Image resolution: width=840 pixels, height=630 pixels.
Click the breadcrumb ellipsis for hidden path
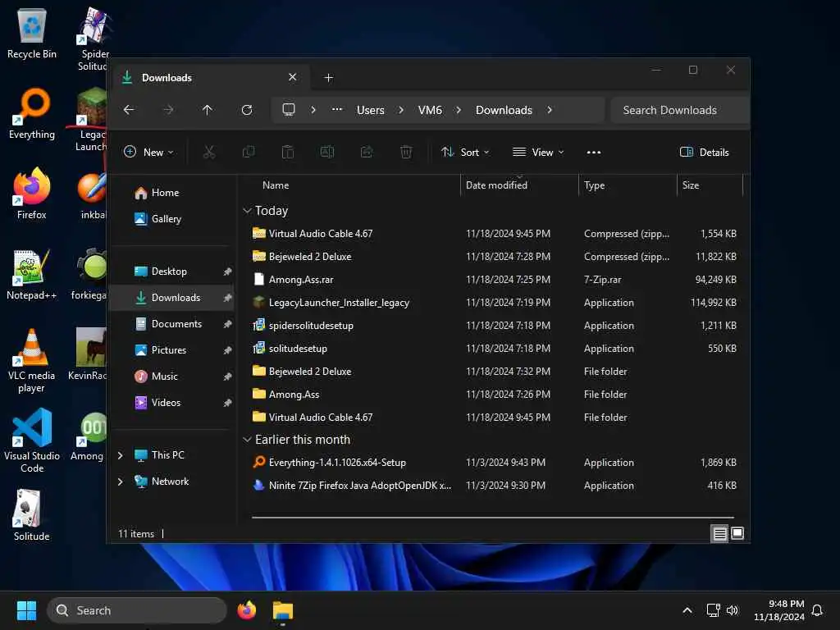pyautogui.click(x=337, y=109)
